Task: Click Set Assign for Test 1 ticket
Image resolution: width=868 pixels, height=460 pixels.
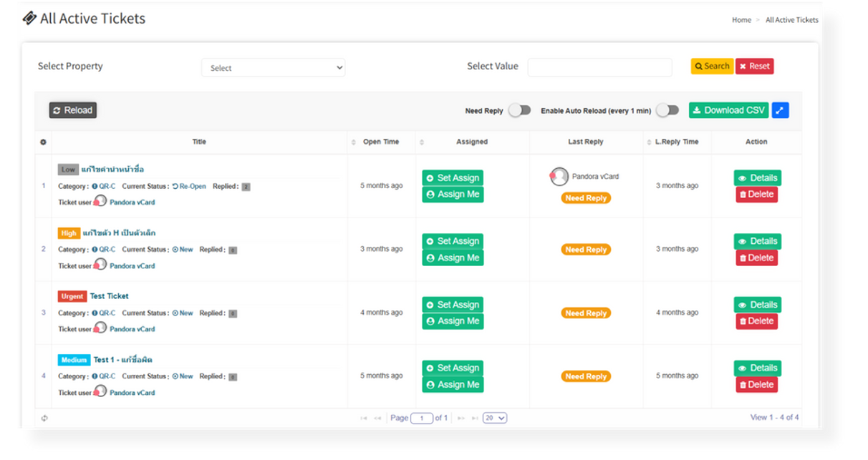Action: (453, 368)
